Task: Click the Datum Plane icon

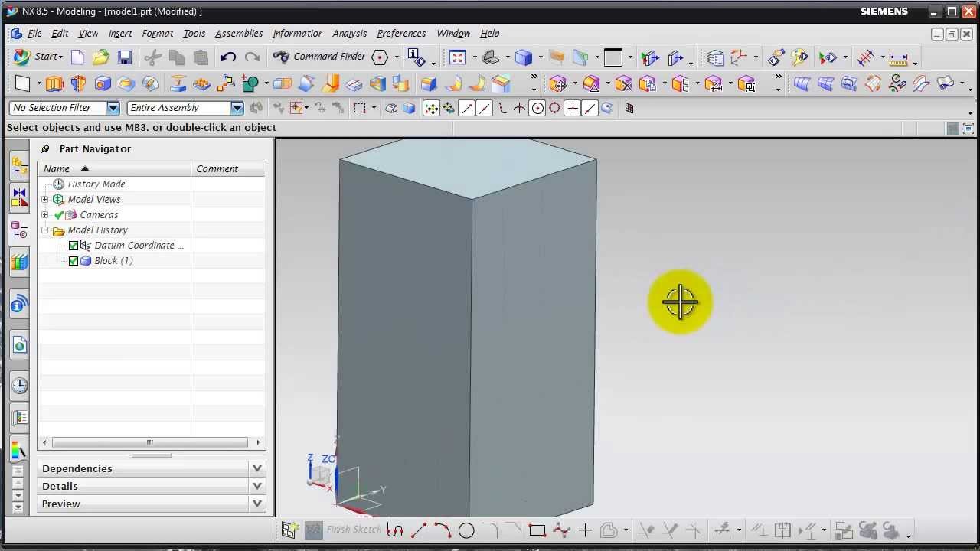Action: (21, 83)
